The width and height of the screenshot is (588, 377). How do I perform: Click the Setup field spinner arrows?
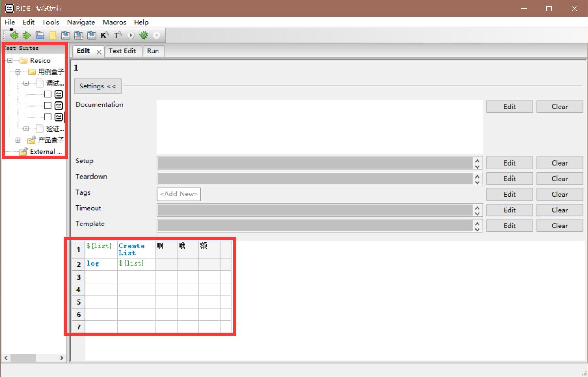click(478, 163)
